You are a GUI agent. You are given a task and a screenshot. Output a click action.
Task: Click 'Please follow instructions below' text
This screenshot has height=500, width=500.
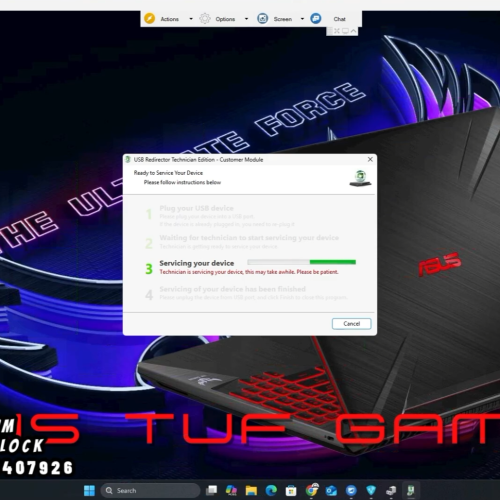[182, 182]
